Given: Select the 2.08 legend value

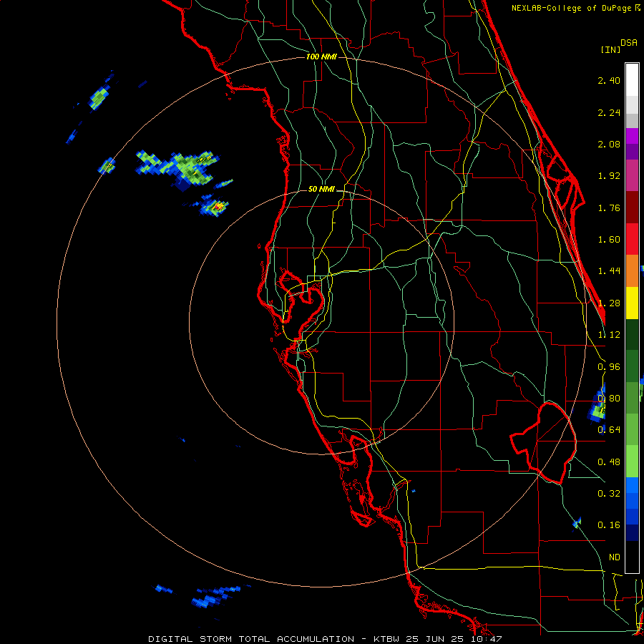Looking at the screenshot, I should coord(609,144).
